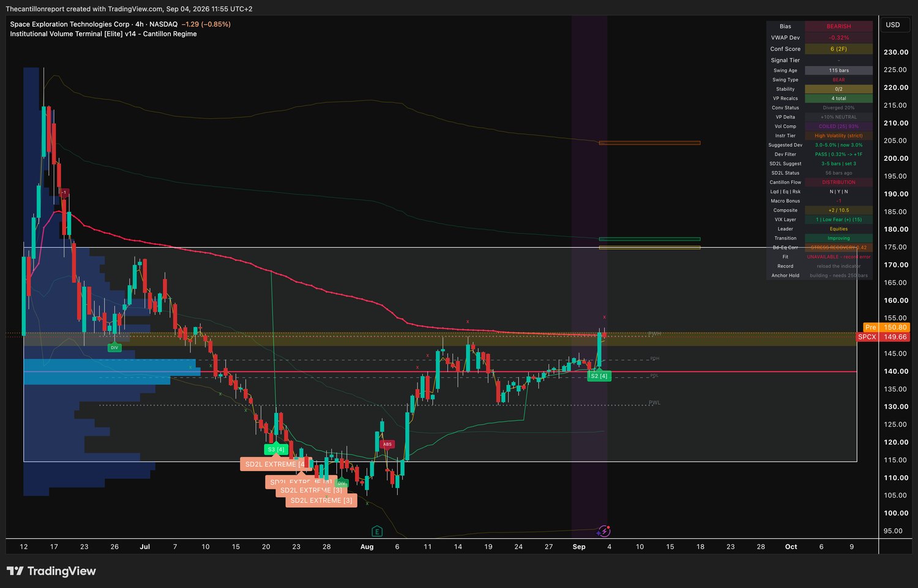Click the DISTRIBUTION Cantillon Flow cell

click(x=838, y=182)
